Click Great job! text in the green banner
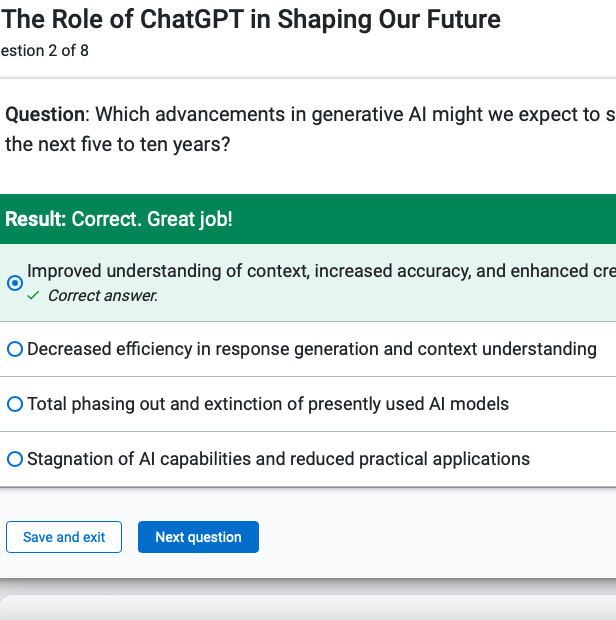The image size is (616, 620). pos(189,219)
